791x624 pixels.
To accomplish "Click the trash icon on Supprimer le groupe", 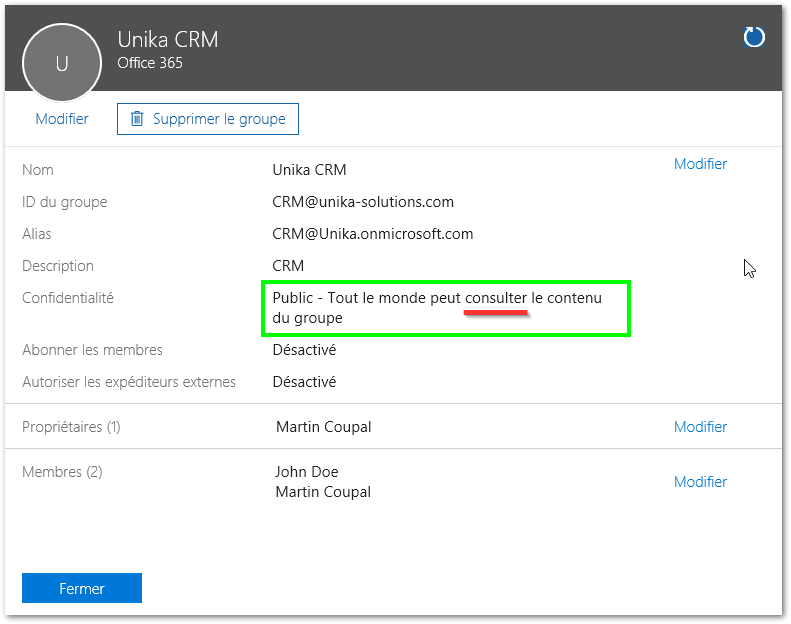I will tap(137, 119).
